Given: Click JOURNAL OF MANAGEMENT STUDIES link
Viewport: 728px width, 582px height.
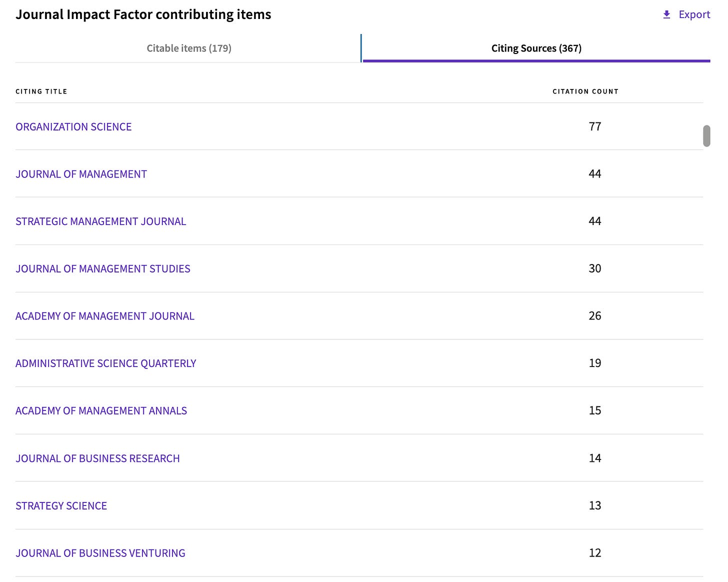Looking at the screenshot, I should (x=102, y=269).
